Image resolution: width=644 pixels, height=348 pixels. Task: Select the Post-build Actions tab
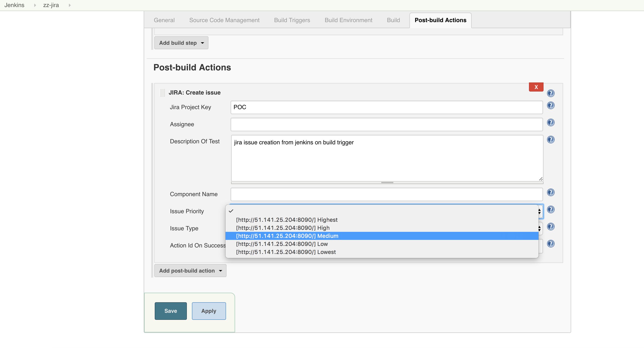[x=440, y=20]
